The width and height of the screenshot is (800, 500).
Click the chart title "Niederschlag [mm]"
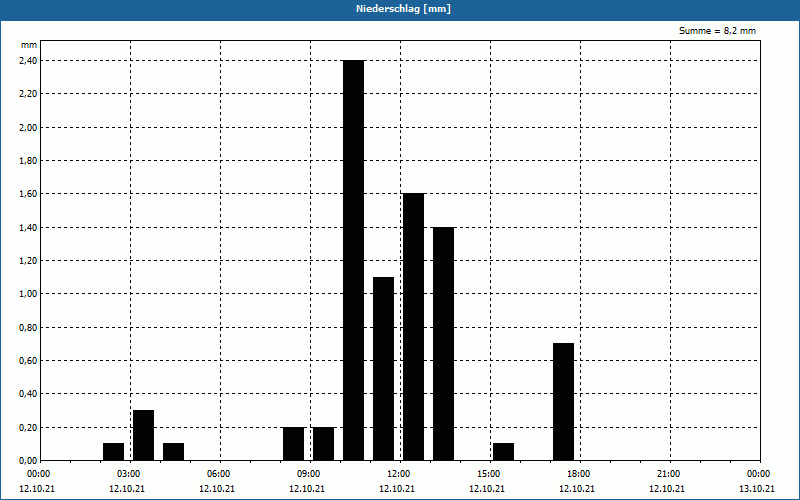click(x=403, y=9)
